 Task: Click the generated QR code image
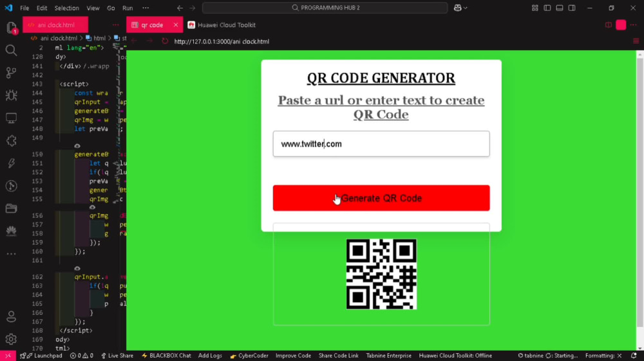[x=381, y=274]
